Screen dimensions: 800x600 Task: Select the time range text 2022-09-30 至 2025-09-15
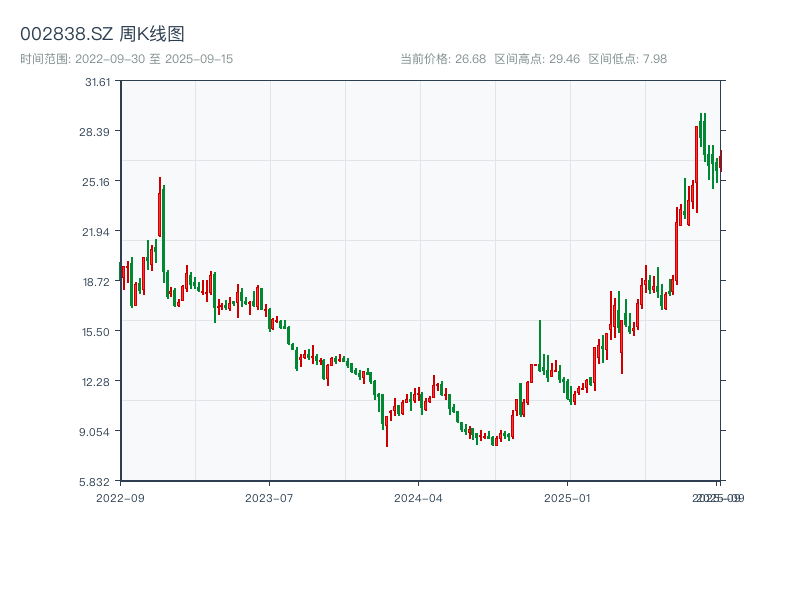(x=154, y=59)
